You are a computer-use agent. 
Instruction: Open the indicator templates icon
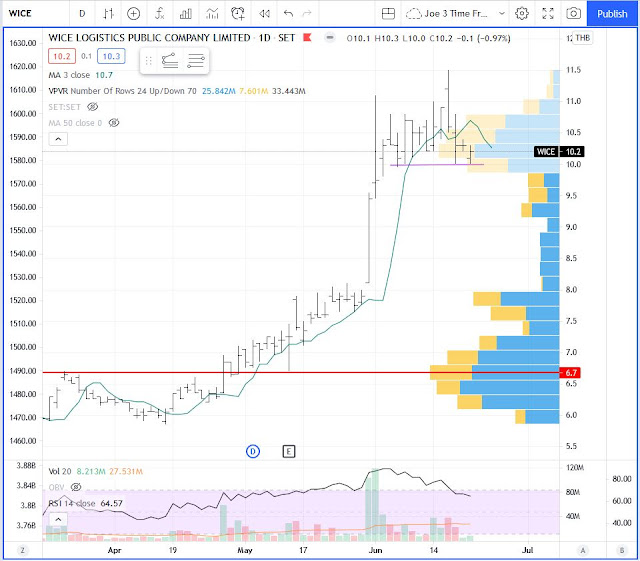212,14
